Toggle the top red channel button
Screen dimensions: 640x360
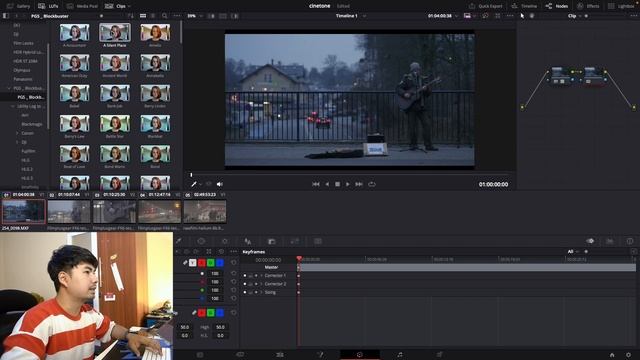pos(202,263)
